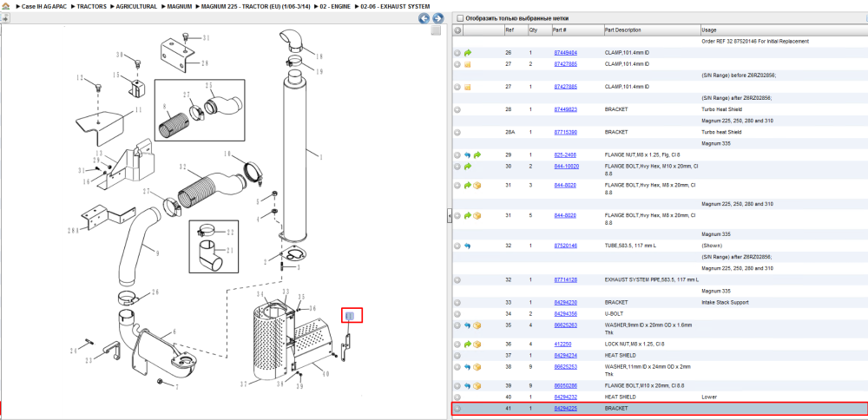
Task: Open part number 84294356 link
Action: click(x=566, y=314)
